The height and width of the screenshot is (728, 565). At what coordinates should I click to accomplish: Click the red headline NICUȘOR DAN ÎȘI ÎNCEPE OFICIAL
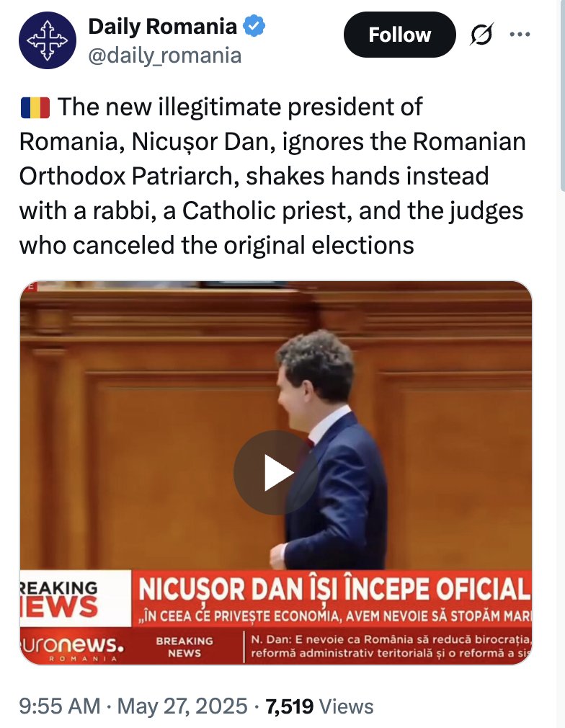[x=334, y=589]
